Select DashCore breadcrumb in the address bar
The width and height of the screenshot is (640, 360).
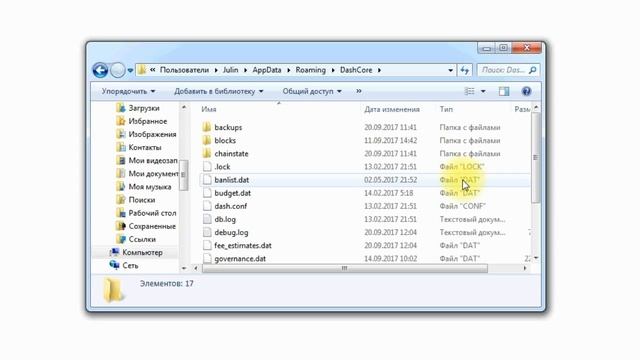pos(356,70)
